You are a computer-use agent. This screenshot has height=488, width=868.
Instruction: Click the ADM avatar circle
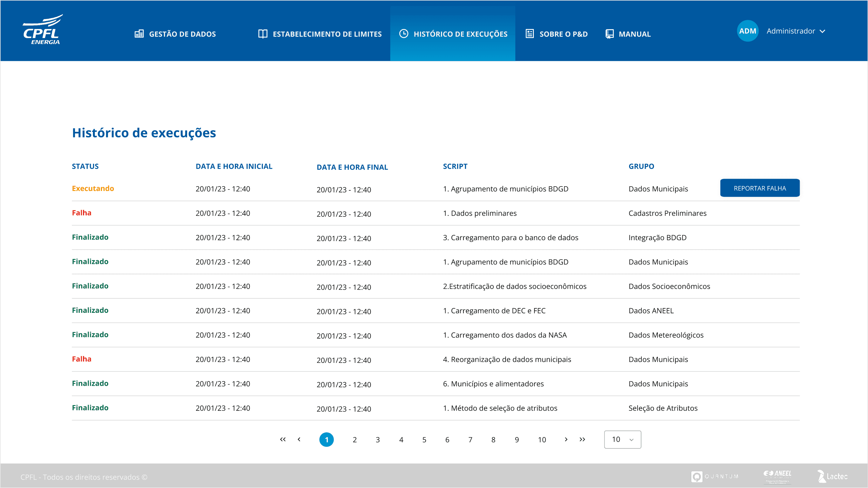(747, 31)
